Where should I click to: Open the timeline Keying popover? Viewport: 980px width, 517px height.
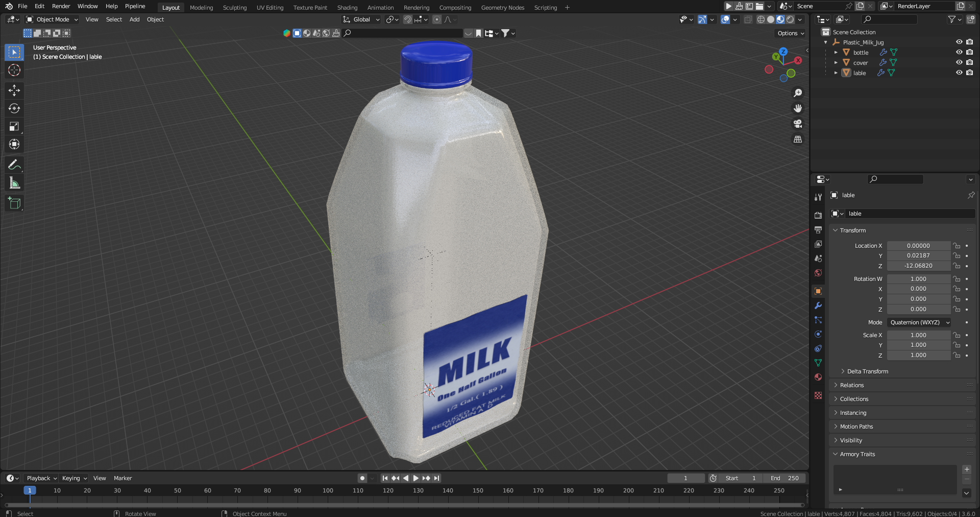pos(75,478)
